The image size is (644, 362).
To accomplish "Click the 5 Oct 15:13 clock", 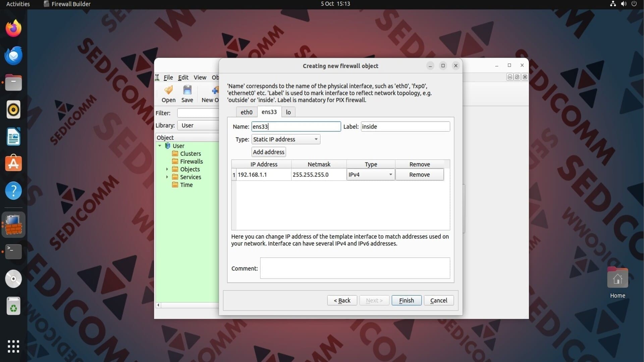I will pyautogui.click(x=335, y=4).
